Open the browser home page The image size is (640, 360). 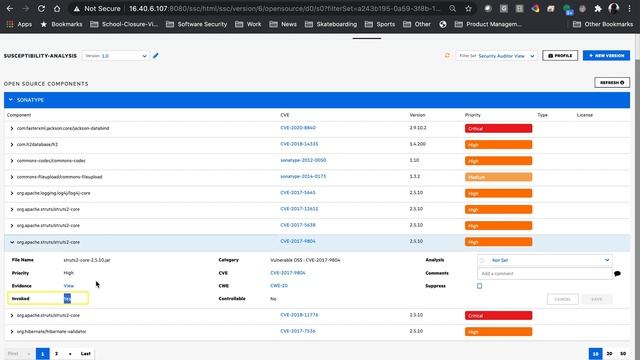(x=57, y=9)
